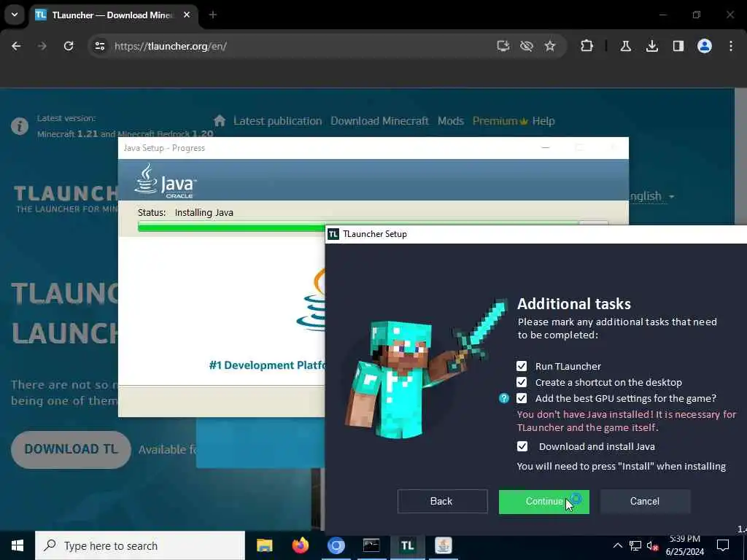This screenshot has width=747, height=560.
Task: Click the info icon near Latest version
Action: [x=20, y=126]
